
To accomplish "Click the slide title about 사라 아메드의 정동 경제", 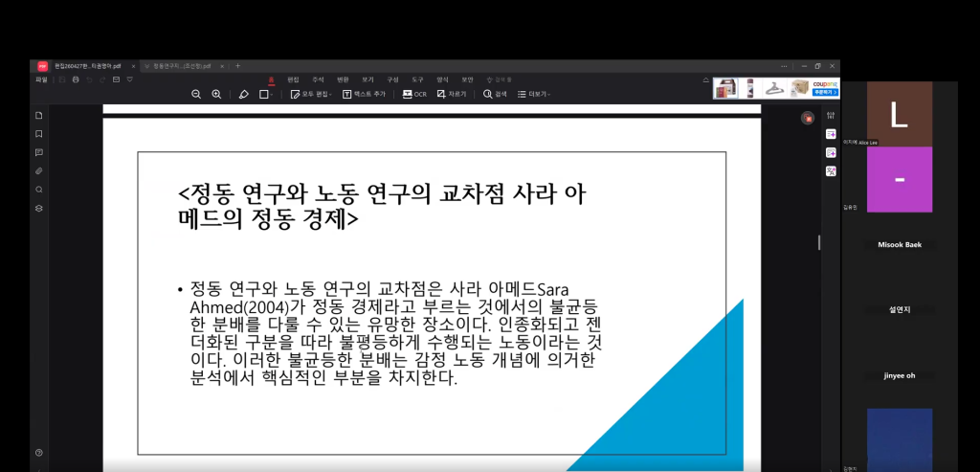I will pyautogui.click(x=382, y=206).
